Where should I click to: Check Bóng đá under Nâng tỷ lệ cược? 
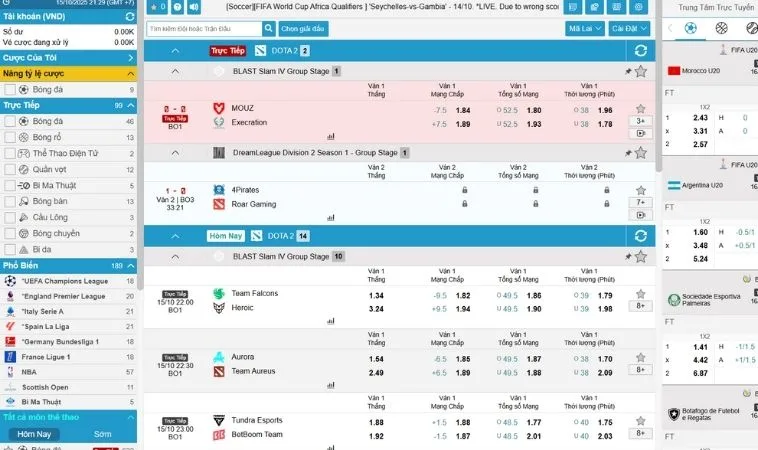(10, 89)
